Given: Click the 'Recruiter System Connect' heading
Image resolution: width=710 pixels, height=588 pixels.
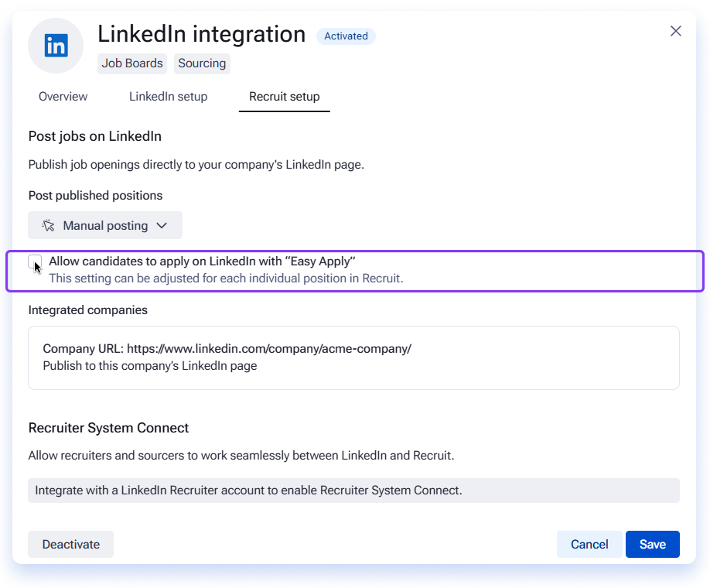Looking at the screenshot, I should 109,428.
